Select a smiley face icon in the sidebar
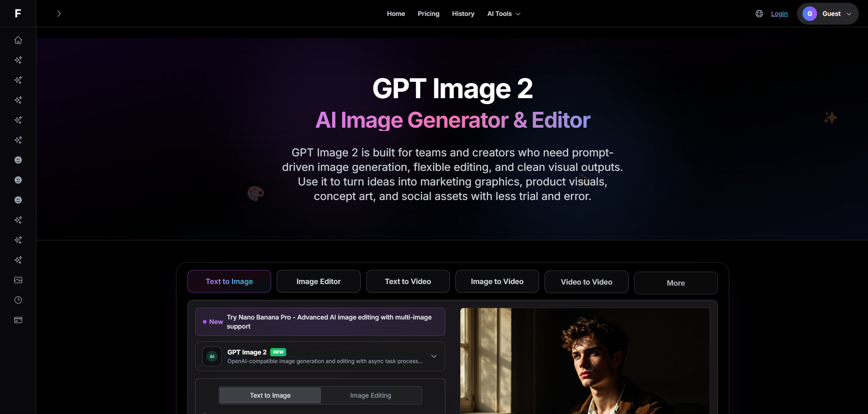This screenshot has width=868, height=414. tap(18, 160)
